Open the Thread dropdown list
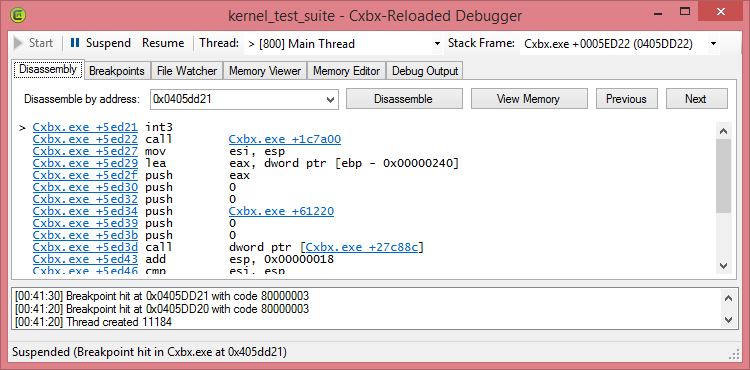Screen dimensions: 750x370 click(x=437, y=44)
